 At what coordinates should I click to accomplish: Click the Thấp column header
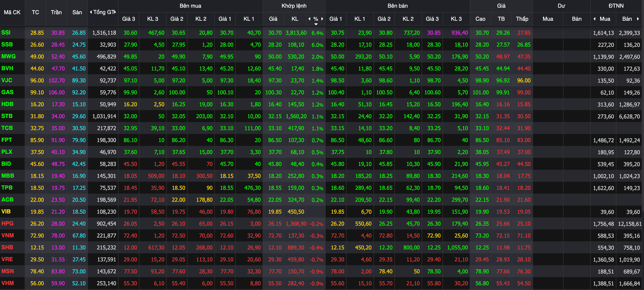point(522,19)
